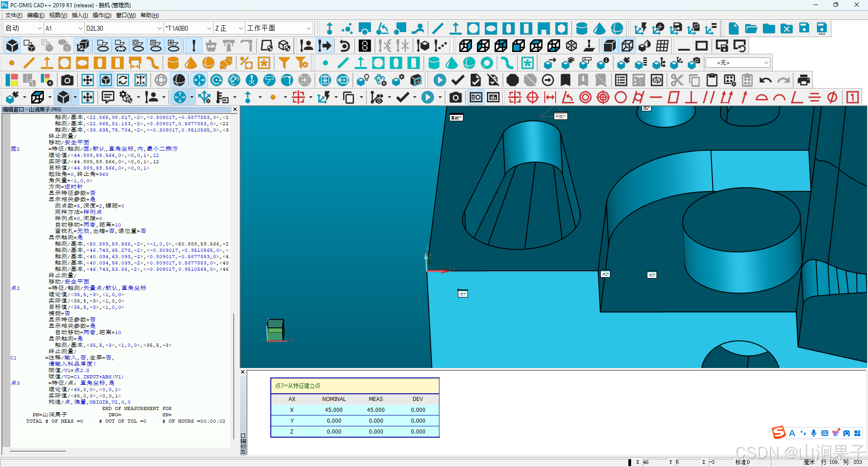The height and width of the screenshot is (467, 868).
Task: Click the undo arrow icon
Action: [765, 80]
